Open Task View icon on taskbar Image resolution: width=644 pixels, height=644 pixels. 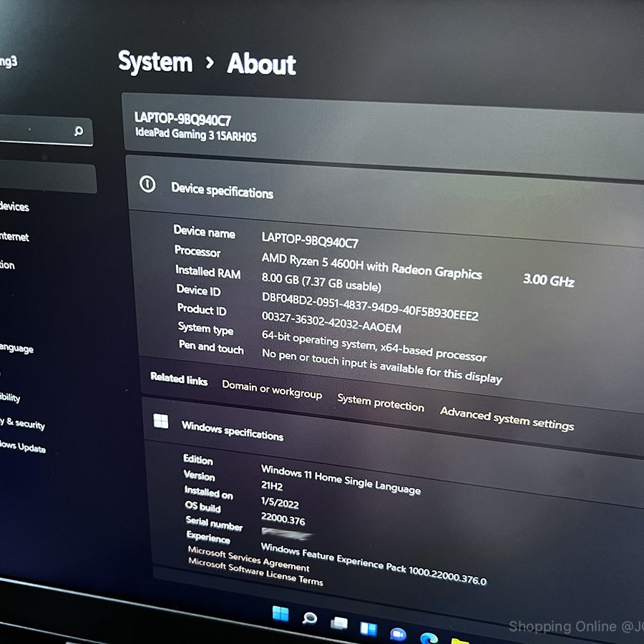(339, 623)
